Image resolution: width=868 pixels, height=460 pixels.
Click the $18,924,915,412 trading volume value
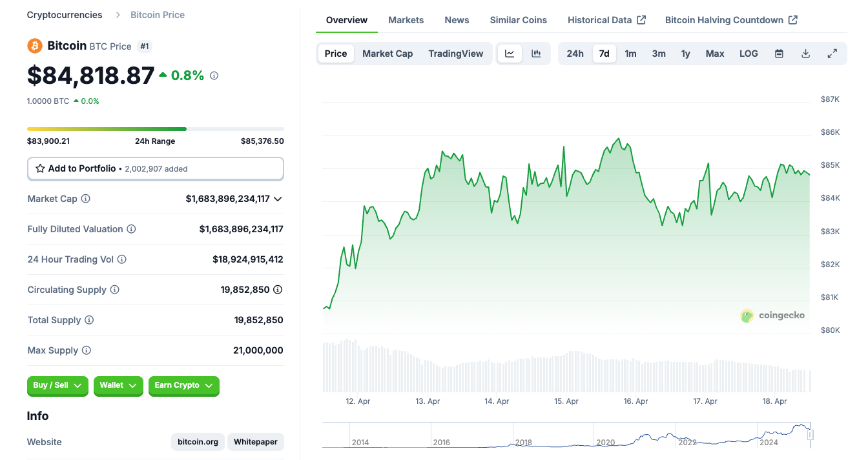(248, 259)
